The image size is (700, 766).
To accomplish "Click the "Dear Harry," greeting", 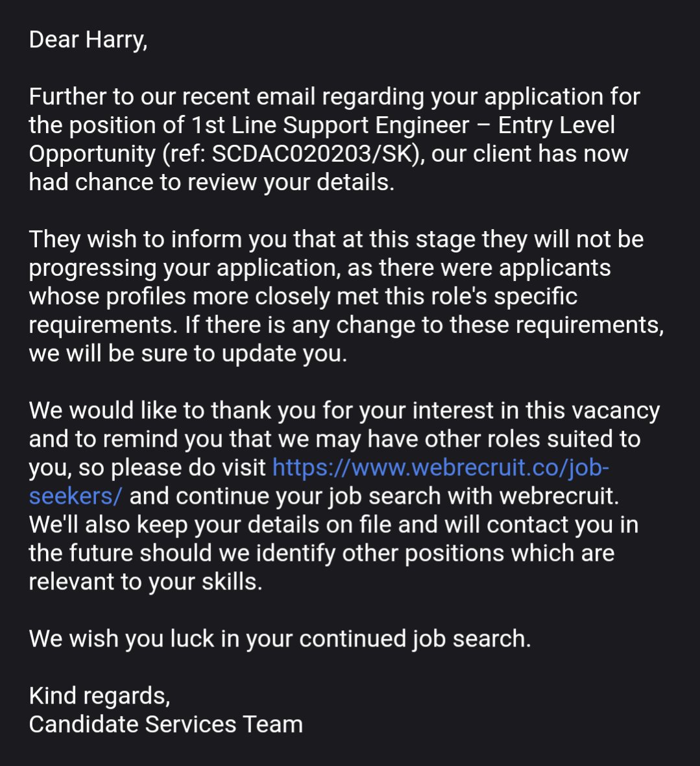I will point(88,40).
